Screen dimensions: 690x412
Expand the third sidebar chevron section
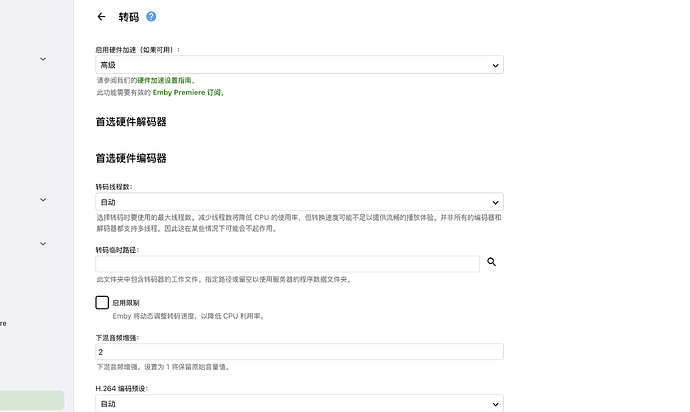[43, 243]
